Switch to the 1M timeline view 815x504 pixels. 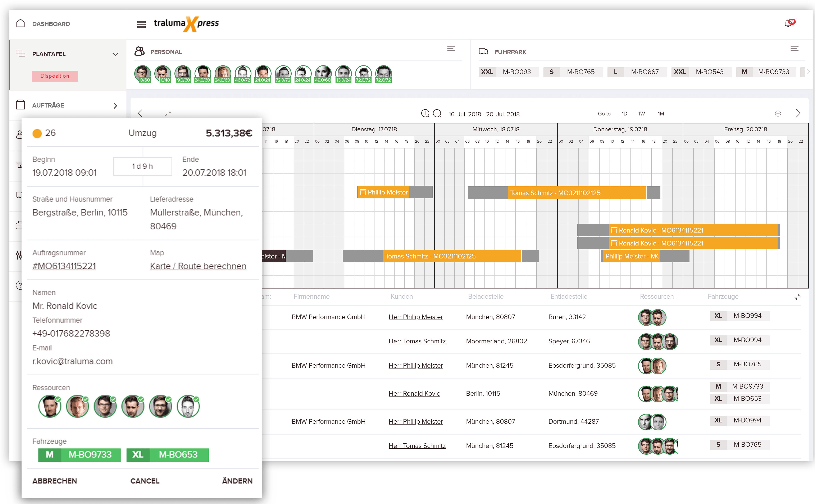click(661, 114)
